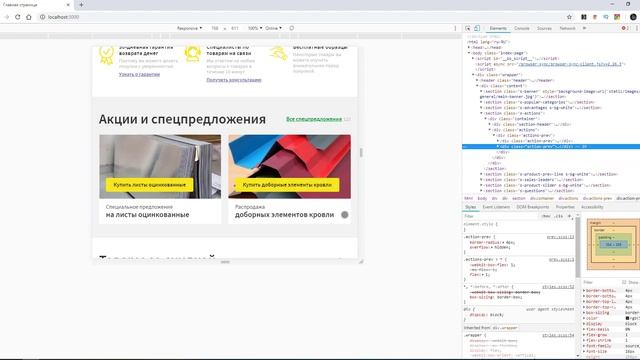Toggle the Show all computed checkbox
The width and height of the screenshot is (640, 360).
click(x=624, y=282)
